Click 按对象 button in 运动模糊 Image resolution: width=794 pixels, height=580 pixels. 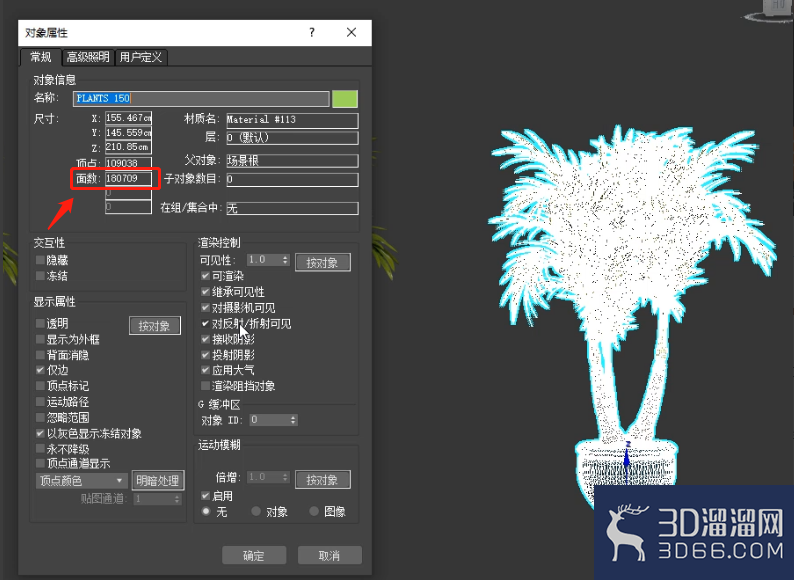tap(323, 480)
